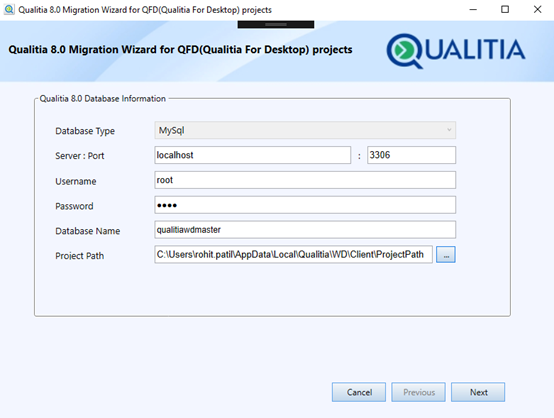Select the Port field showing 3306
The height and width of the screenshot is (418, 554).
(x=412, y=155)
